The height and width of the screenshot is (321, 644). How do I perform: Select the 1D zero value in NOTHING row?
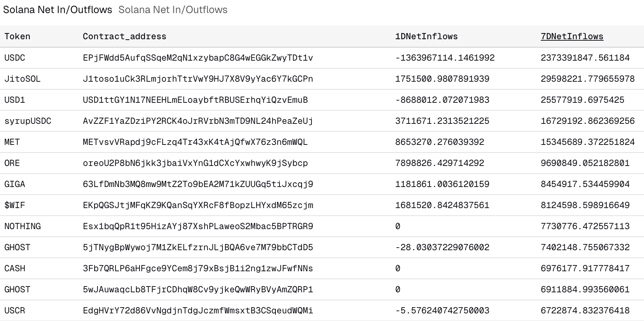coord(398,226)
